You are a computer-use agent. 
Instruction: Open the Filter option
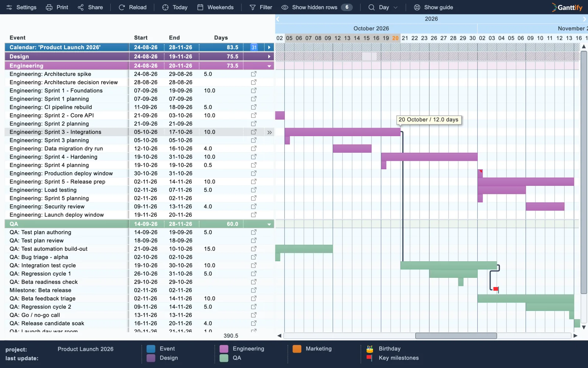click(x=261, y=7)
